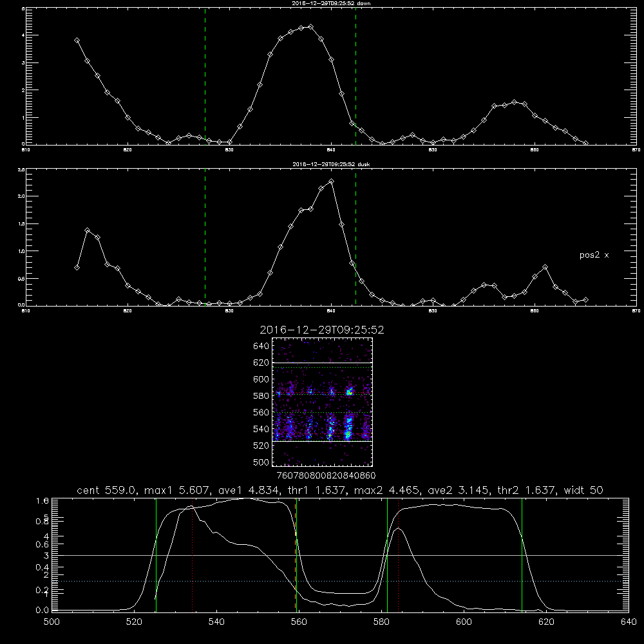The width and height of the screenshot is (644, 644).
Task: Click the highest diamond marker on the dusk curve
Action: coord(332,181)
